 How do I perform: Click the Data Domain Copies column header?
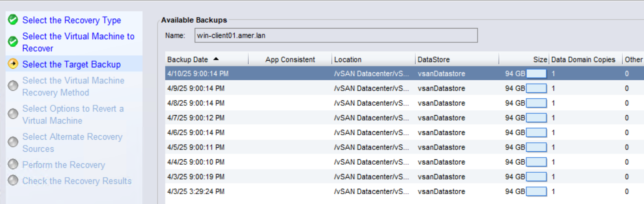583,59
